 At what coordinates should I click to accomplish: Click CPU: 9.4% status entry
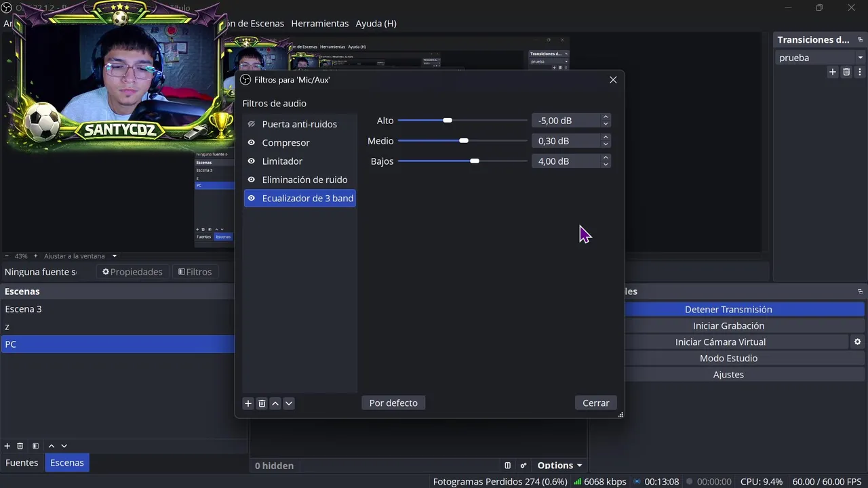coord(762,482)
